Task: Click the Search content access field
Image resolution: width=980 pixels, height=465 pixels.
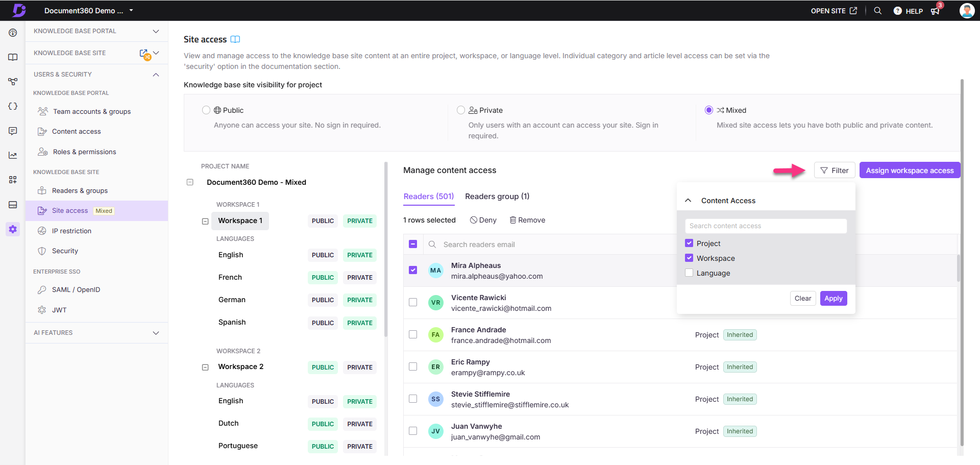Action: (766, 226)
